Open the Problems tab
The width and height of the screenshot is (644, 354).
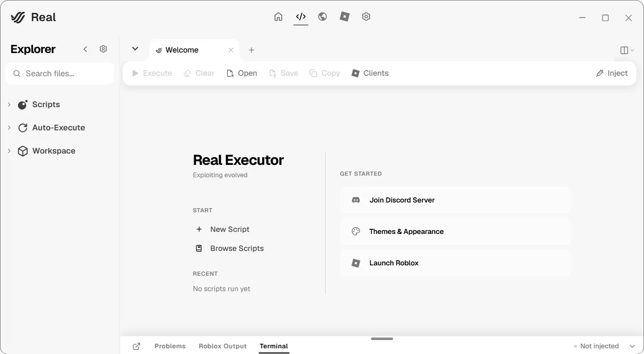(x=170, y=346)
